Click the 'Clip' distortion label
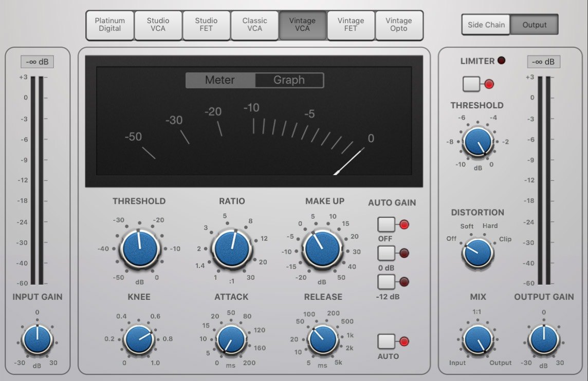588x381 pixels. (x=505, y=239)
